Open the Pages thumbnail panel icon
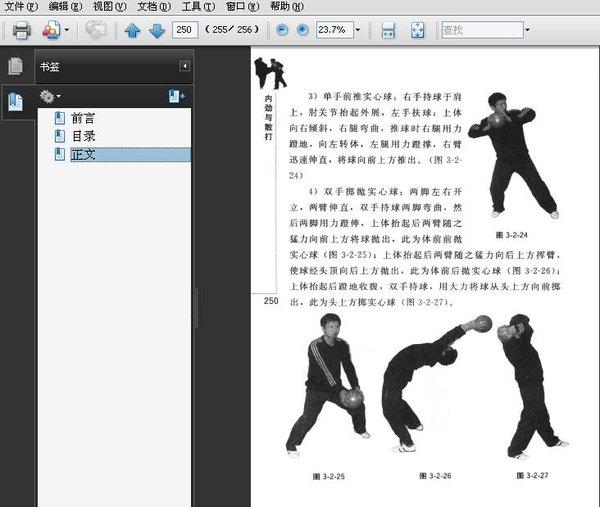 (x=15, y=67)
